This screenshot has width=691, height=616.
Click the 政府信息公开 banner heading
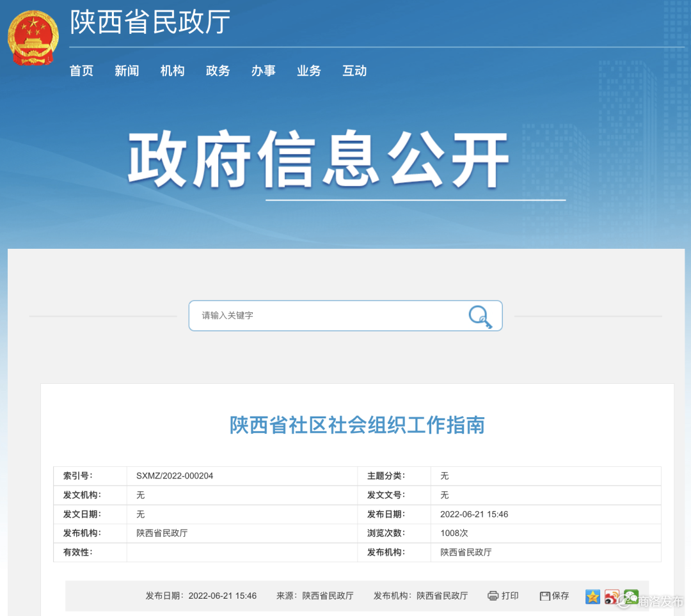318,159
